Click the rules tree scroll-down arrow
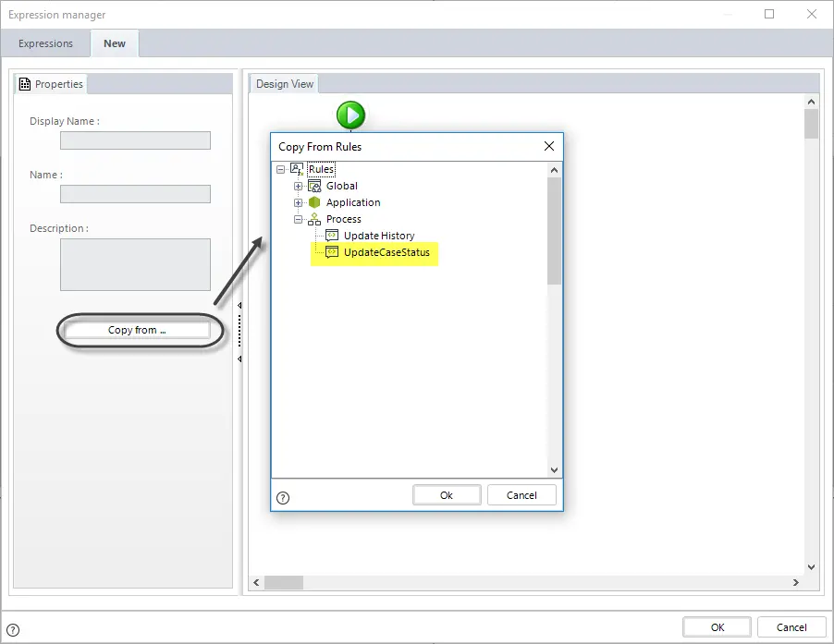This screenshot has width=834, height=644. 554,469
